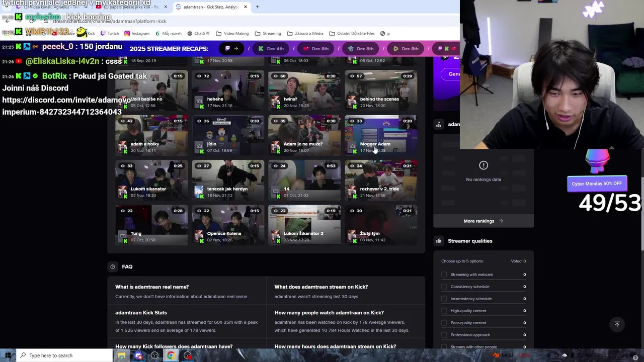Open Google Chrome from the taskbar
The image size is (644, 362).
coord(171,355)
